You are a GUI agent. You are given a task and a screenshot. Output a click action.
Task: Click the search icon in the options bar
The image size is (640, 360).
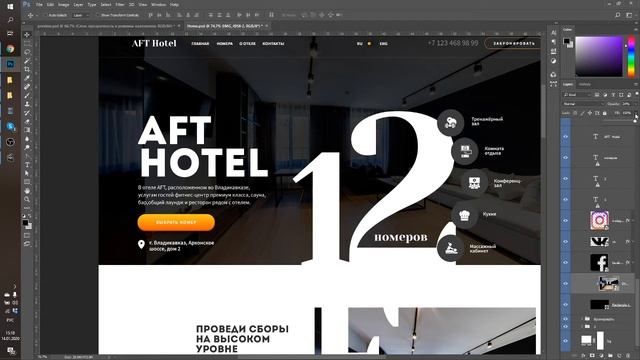click(618, 15)
